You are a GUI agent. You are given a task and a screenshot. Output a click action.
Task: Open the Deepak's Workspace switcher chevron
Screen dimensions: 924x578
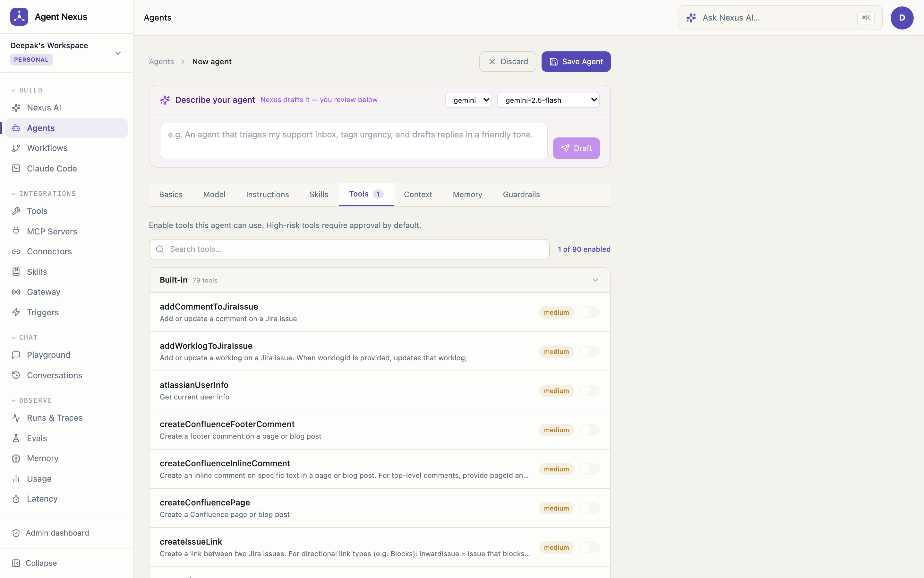118,53
